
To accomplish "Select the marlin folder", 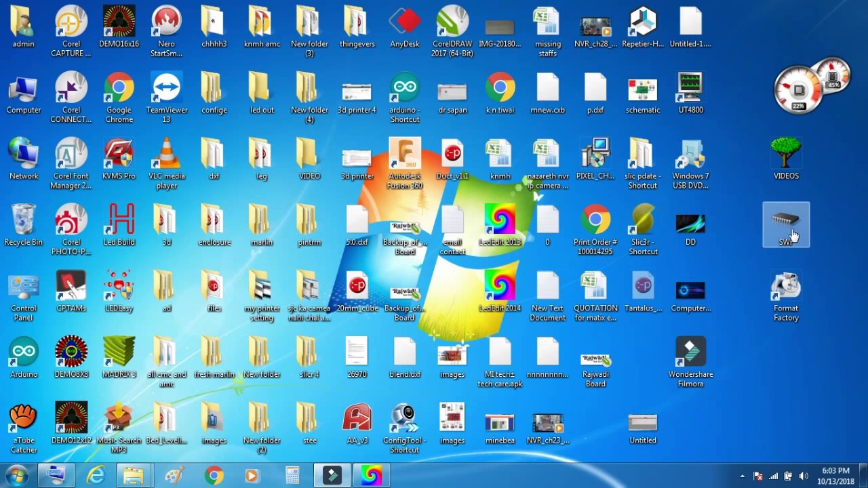I will tap(262, 226).
